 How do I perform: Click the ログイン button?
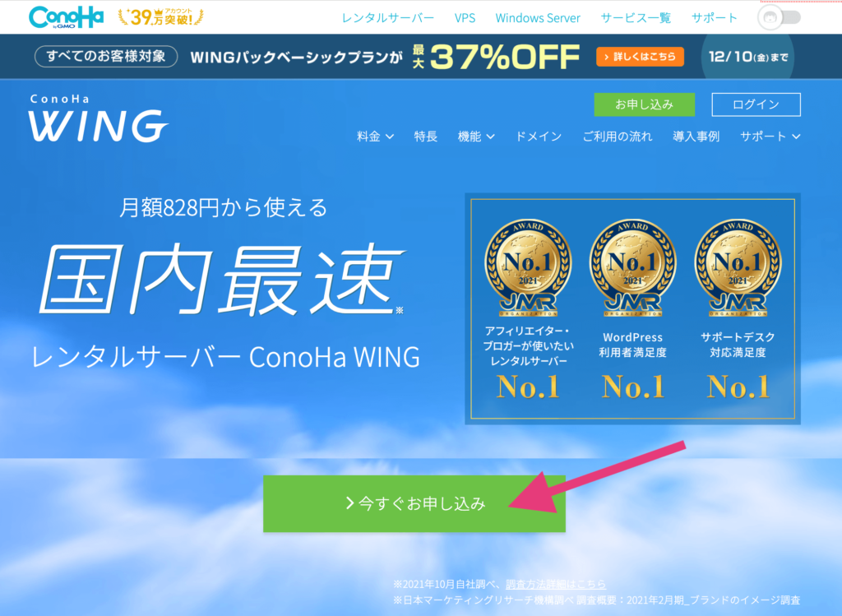point(756,104)
